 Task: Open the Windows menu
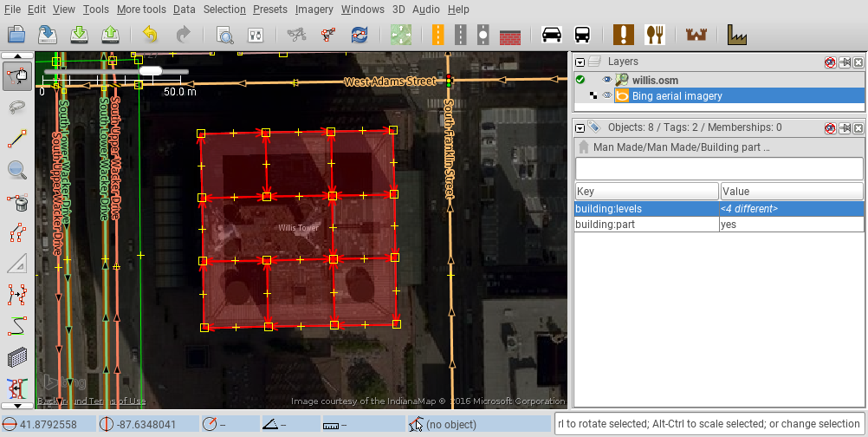(363, 10)
